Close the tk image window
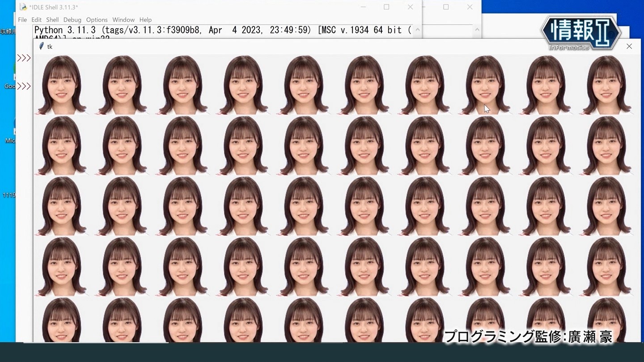 (x=629, y=46)
